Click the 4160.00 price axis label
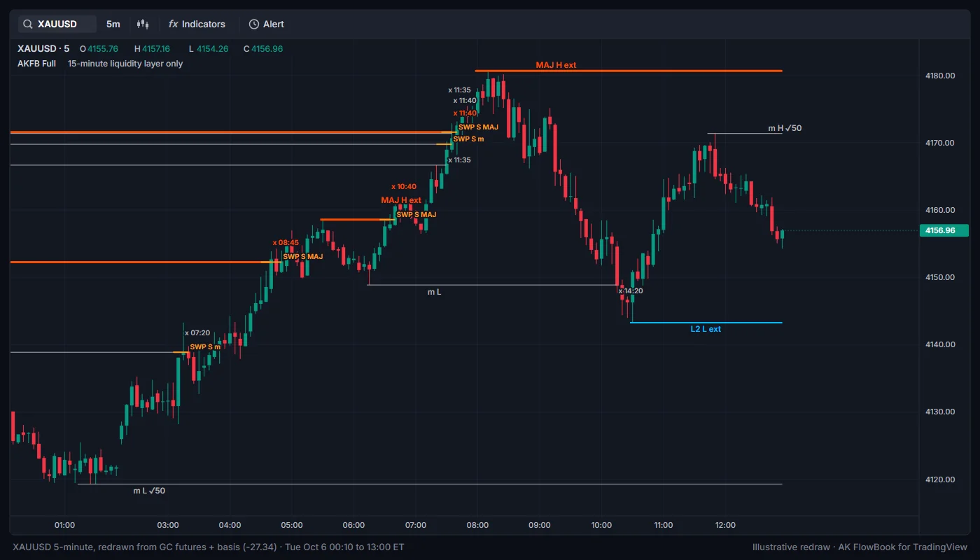The image size is (980, 560). (x=940, y=210)
